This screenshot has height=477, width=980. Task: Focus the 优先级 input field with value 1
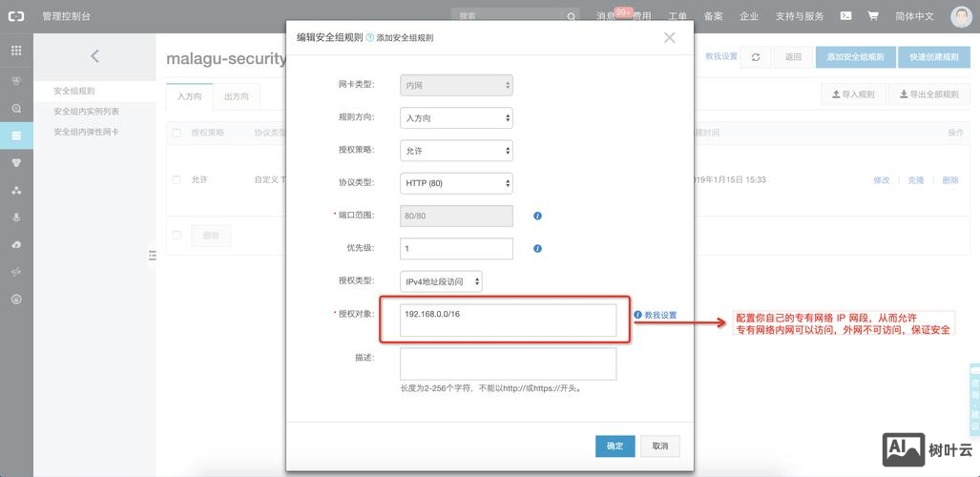tap(456, 248)
